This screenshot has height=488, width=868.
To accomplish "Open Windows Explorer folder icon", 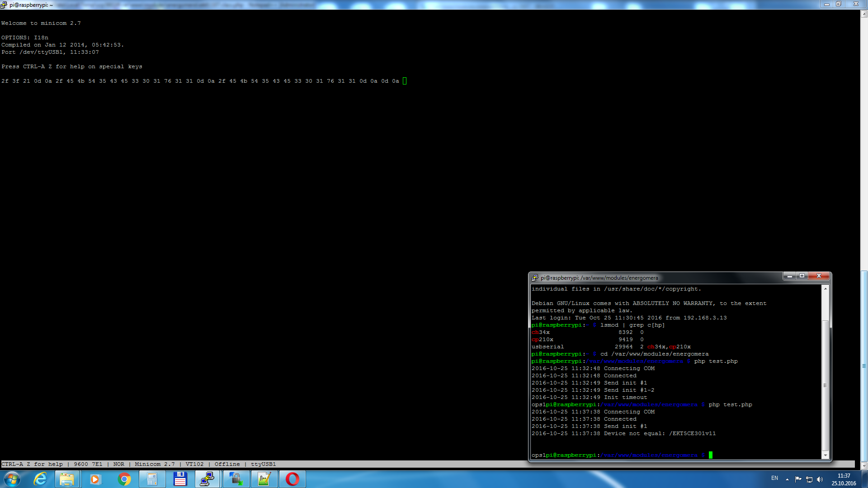I will [67, 479].
